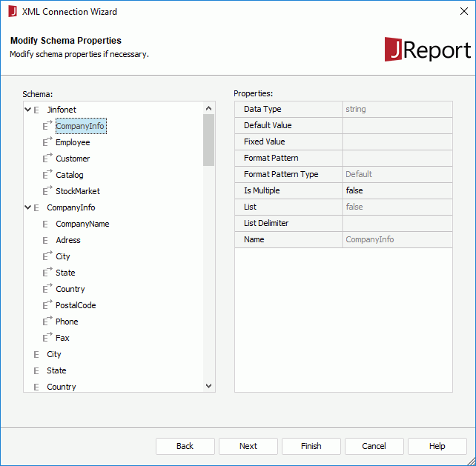This screenshot has width=476, height=466.
Task: Select the Employee tree item
Action: (x=73, y=142)
